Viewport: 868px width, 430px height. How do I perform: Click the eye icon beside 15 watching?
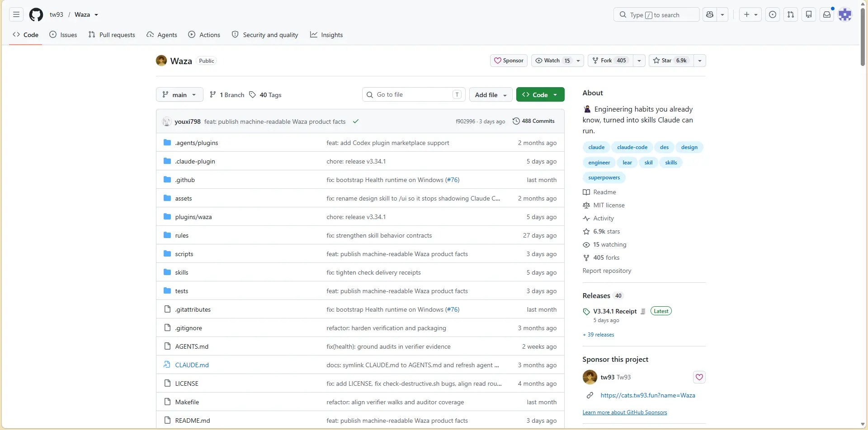586,244
